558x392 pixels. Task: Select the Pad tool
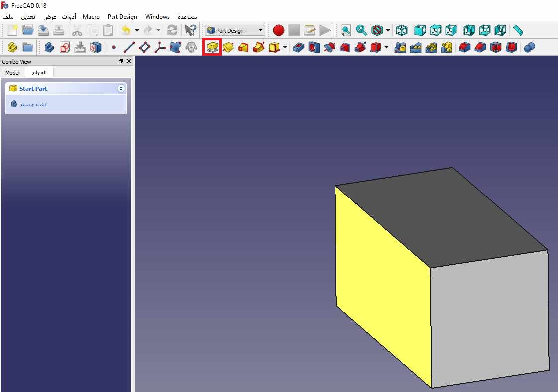pos(212,47)
